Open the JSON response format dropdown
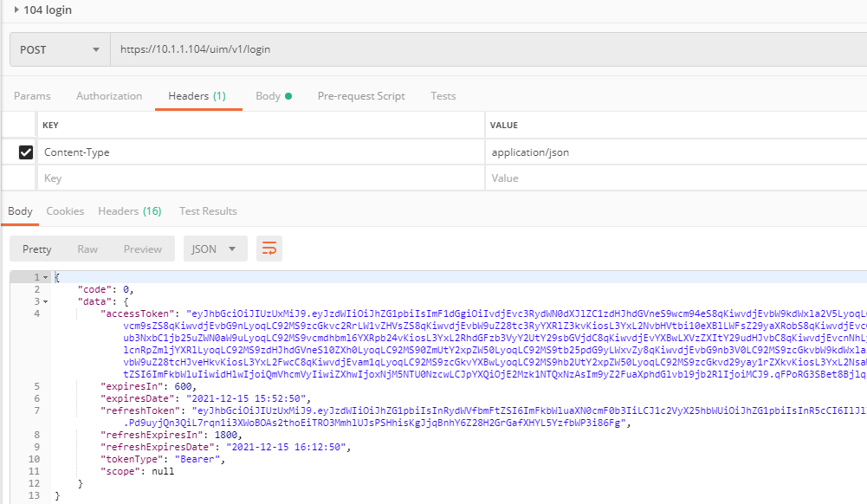The image size is (867, 504). tap(215, 249)
